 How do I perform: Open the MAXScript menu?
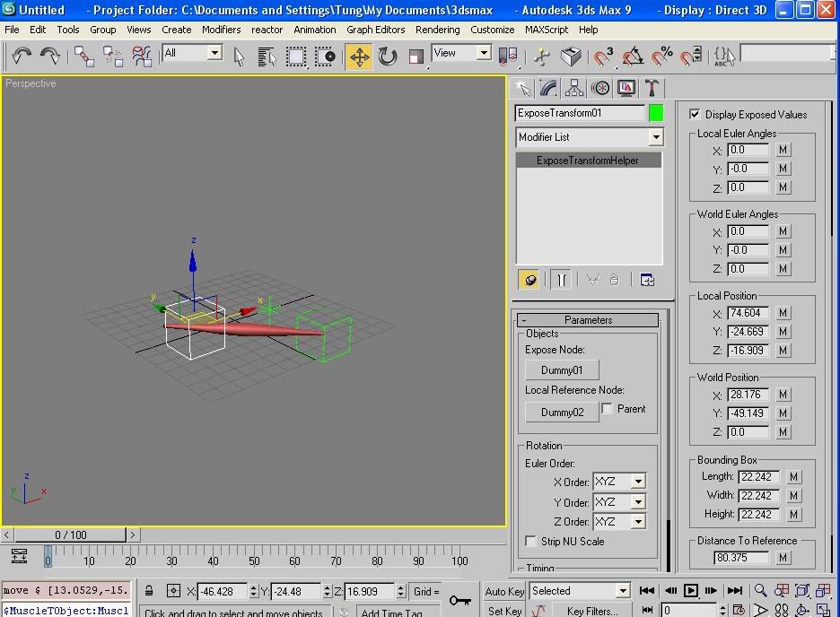click(547, 30)
